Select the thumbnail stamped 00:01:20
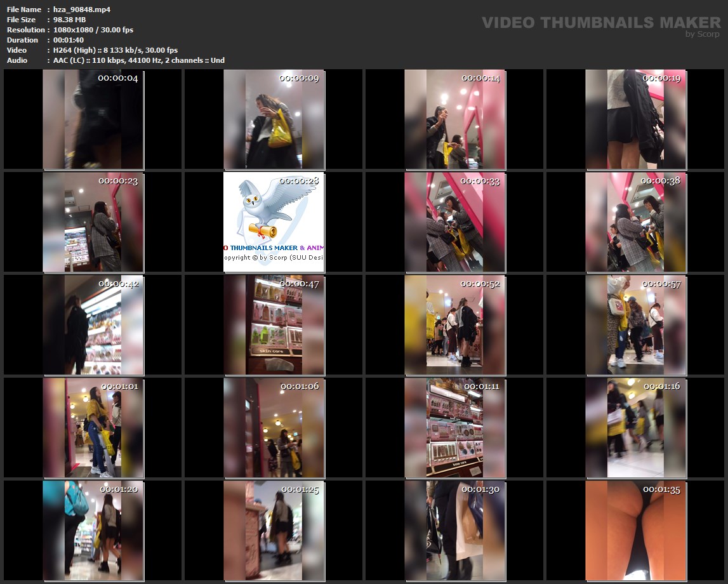The width and height of the screenshot is (728, 584). (x=93, y=531)
